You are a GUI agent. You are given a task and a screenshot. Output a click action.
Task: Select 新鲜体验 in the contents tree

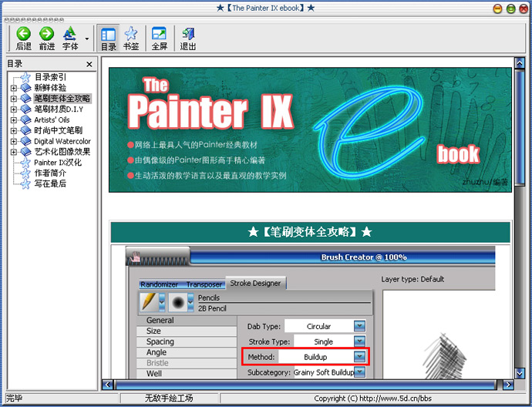pyautogui.click(x=50, y=88)
